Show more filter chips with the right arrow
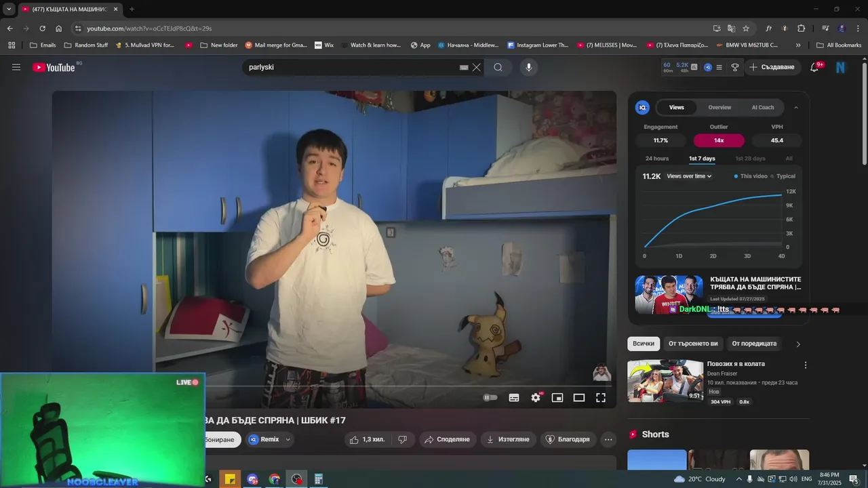The width and height of the screenshot is (868, 488). (798, 344)
